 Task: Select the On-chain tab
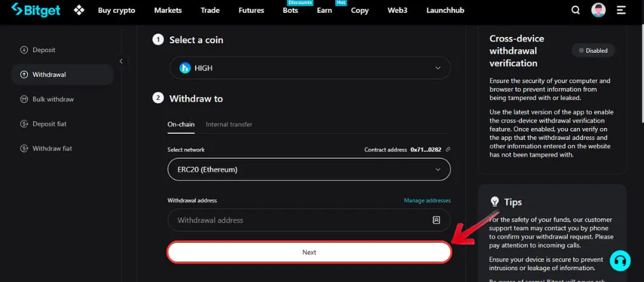(x=181, y=124)
